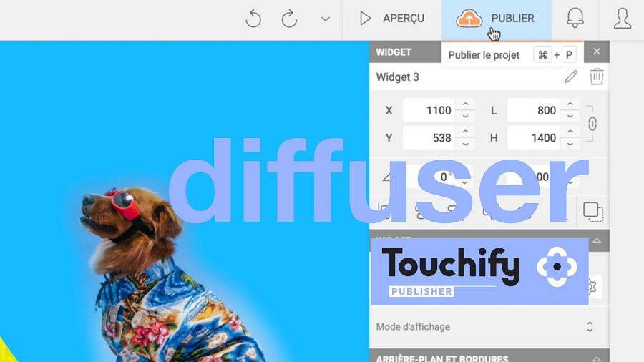644x362 pixels.
Task: Redo the last undone action
Action: point(289,19)
